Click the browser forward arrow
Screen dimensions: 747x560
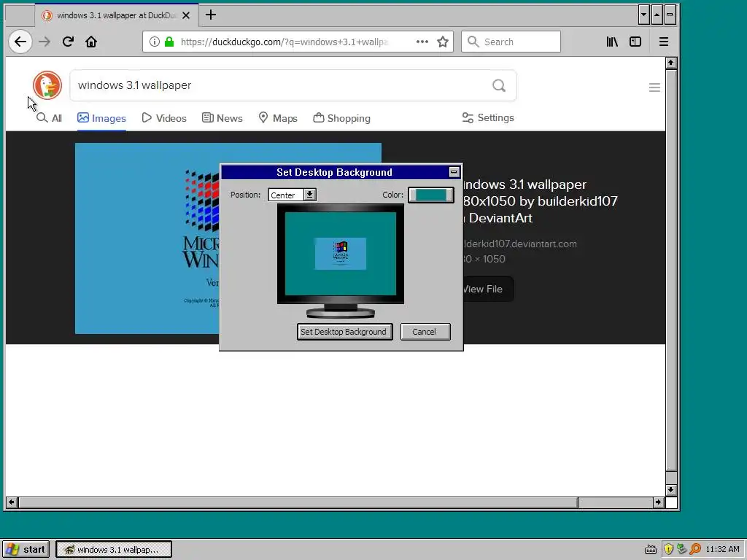[x=44, y=42]
